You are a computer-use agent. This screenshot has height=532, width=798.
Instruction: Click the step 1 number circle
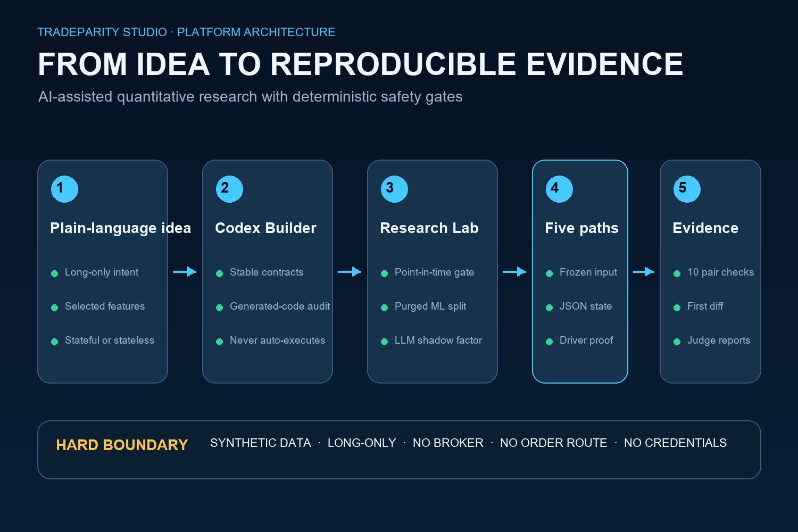click(64, 189)
